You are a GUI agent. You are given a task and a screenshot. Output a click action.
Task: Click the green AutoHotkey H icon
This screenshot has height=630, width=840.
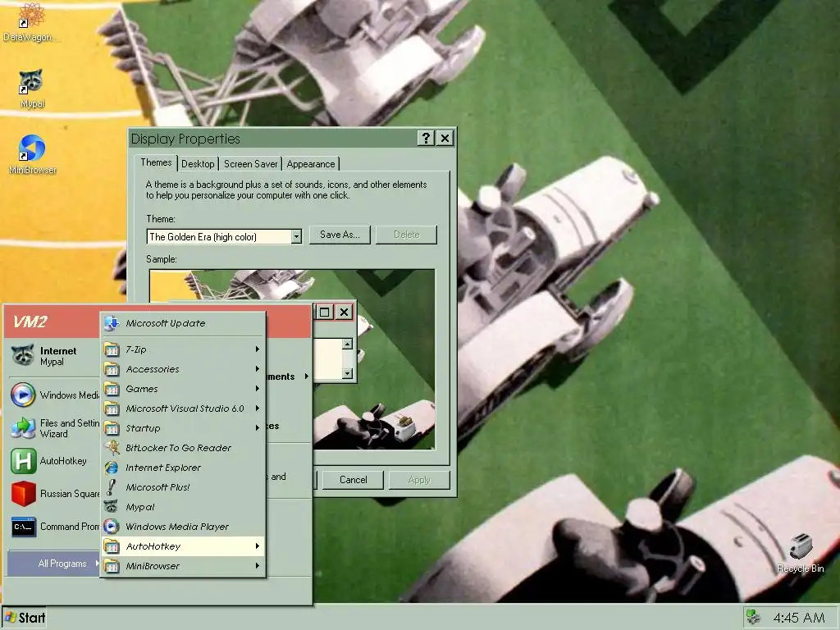[x=23, y=461]
